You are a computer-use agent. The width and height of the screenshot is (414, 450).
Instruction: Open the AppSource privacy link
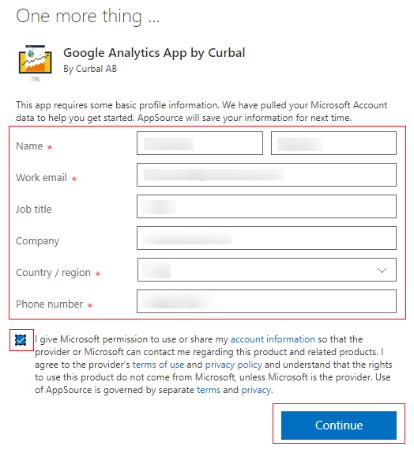click(256, 390)
